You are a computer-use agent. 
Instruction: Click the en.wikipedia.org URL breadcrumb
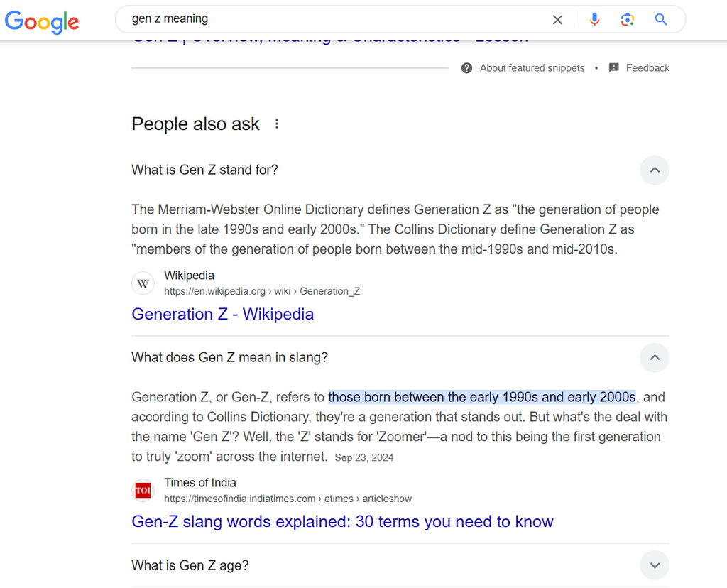[x=262, y=291]
